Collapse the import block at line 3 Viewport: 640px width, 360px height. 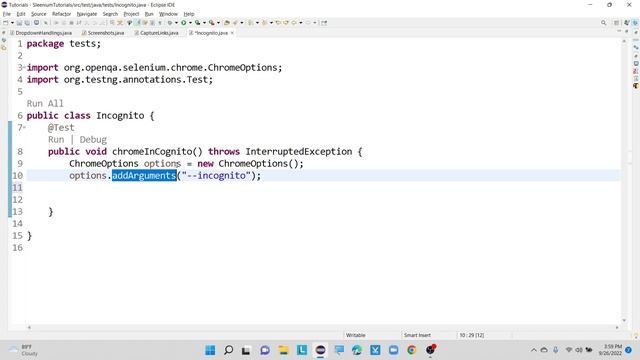click(24, 67)
